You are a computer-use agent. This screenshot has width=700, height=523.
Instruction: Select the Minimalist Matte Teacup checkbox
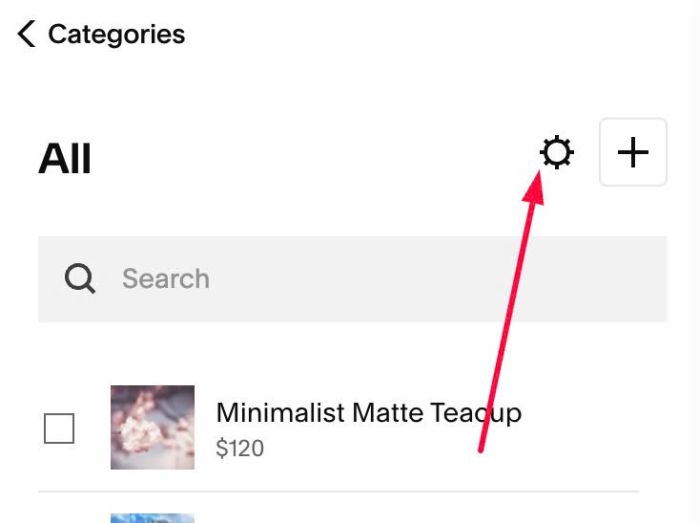coord(59,428)
